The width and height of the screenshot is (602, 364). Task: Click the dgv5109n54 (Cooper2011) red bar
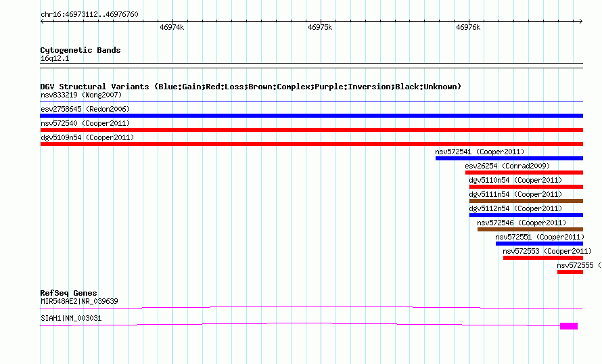311,144
